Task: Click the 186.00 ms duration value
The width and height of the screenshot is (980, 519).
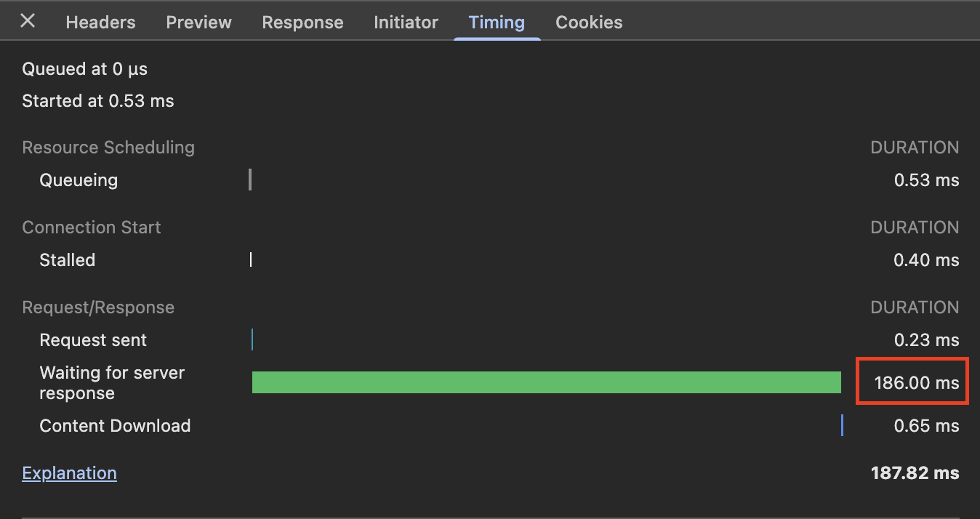Action: 916,382
